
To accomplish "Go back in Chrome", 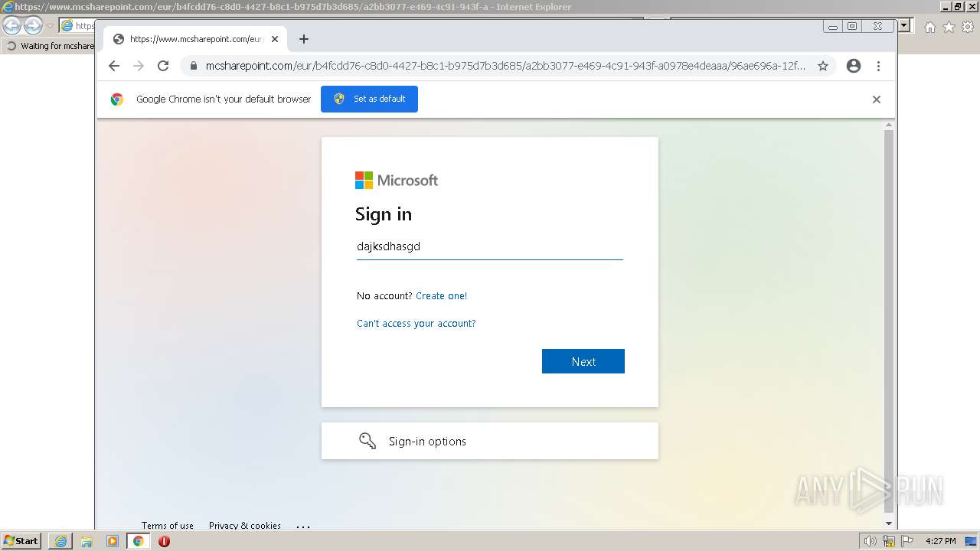I will 114,66.
